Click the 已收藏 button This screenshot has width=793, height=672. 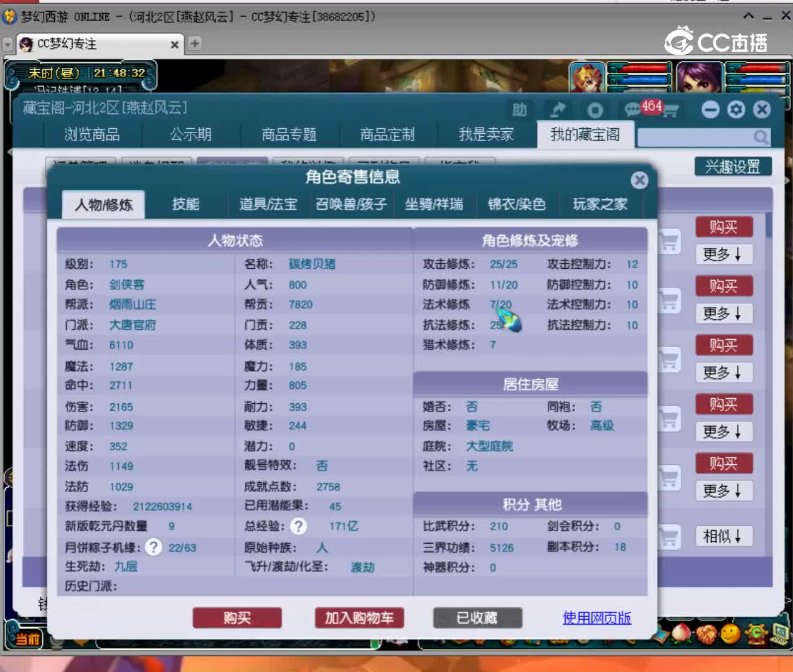click(477, 618)
